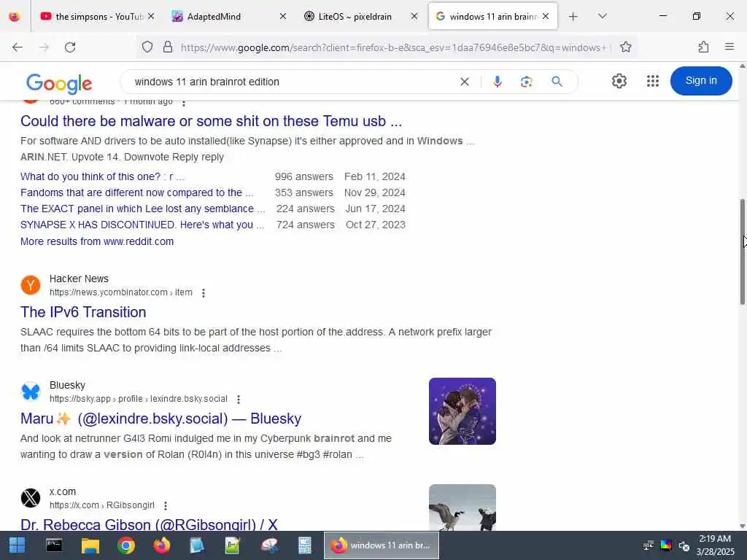Click the Hacker News Y favicon
The image size is (747, 560).
tap(31, 285)
